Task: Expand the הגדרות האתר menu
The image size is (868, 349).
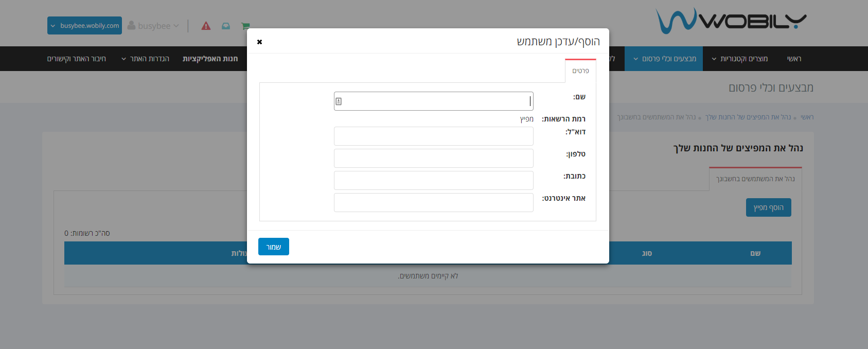Action: (x=146, y=59)
